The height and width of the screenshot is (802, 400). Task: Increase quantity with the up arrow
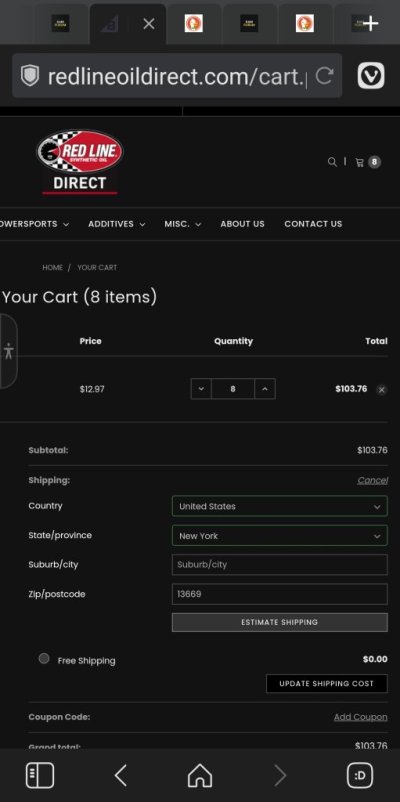point(265,389)
